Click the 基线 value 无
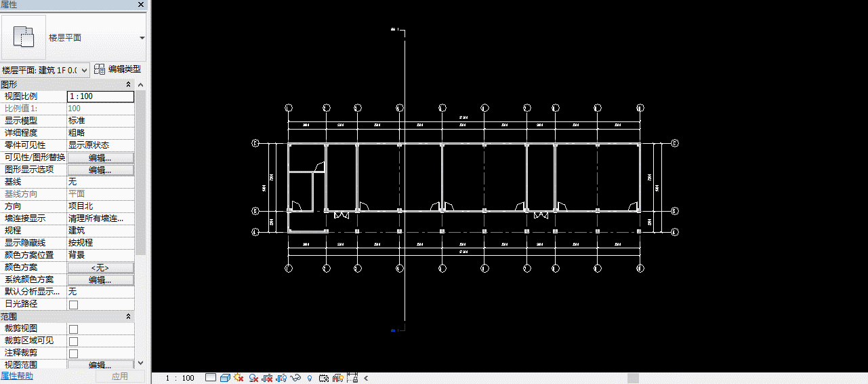Image resolution: width=868 pixels, height=384 pixels. point(100,182)
